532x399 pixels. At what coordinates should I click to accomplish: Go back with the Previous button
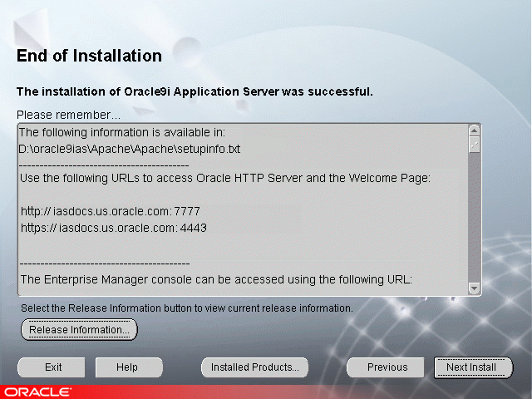click(x=386, y=367)
